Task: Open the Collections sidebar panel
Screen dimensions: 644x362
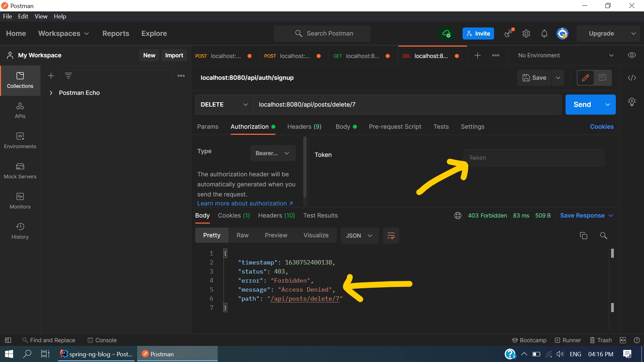Action: coord(20,80)
